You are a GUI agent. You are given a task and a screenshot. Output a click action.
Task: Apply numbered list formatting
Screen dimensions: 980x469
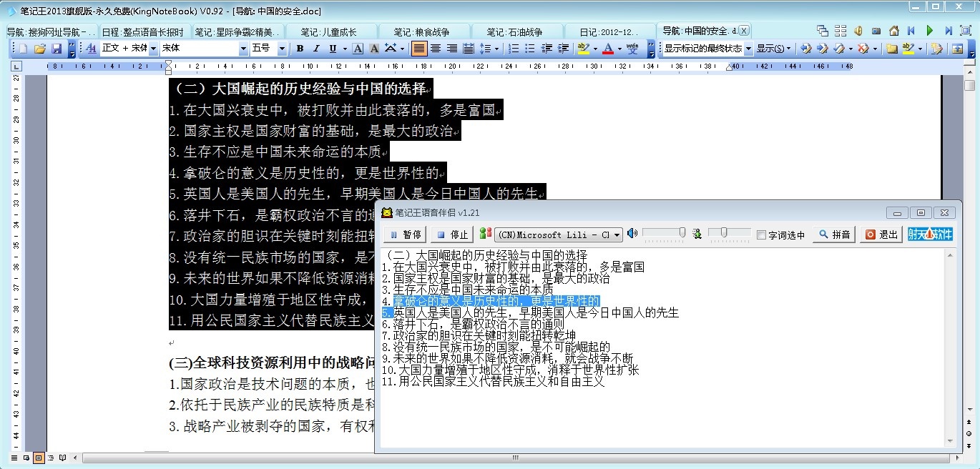point(514,49)
